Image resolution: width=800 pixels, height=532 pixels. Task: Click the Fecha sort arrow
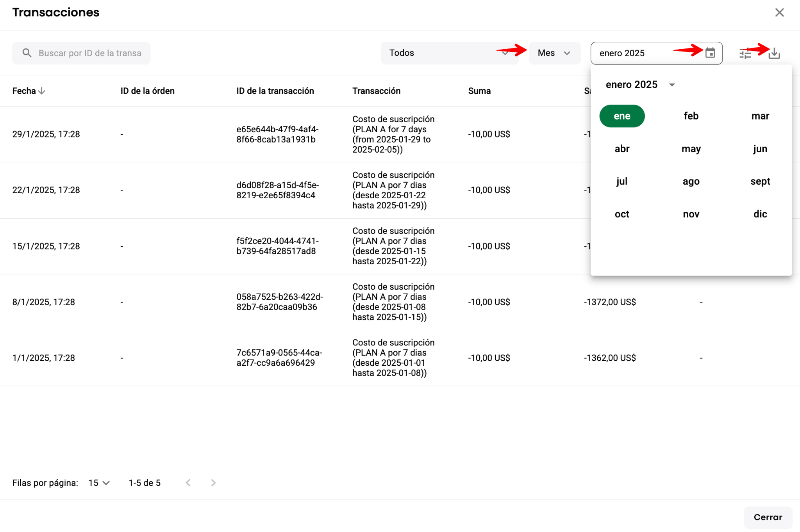42,91
